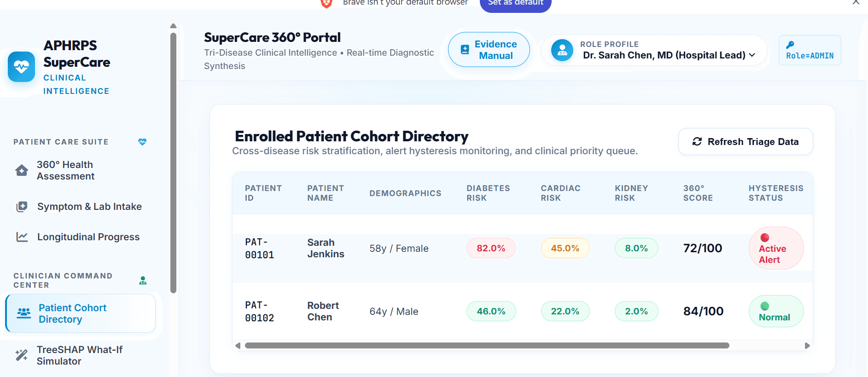Viewport: 868px width, 377px height.
Task: Click Robert Chen's Normal status badge
Action: 776,311
